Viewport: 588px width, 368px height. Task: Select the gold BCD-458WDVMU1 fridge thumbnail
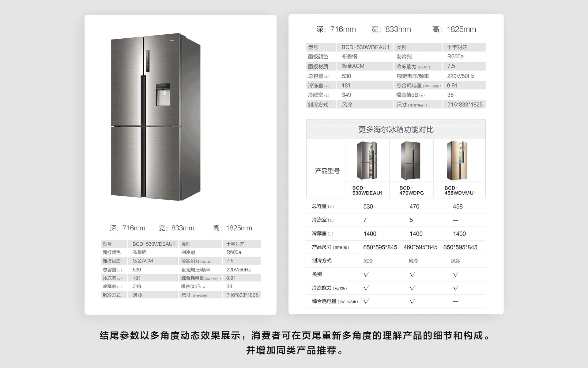(457, 160)
